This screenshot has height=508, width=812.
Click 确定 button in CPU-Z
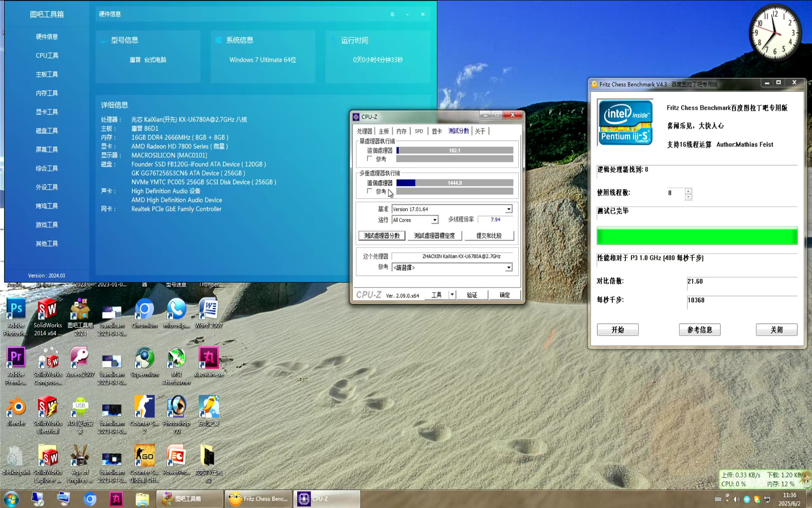505,295
